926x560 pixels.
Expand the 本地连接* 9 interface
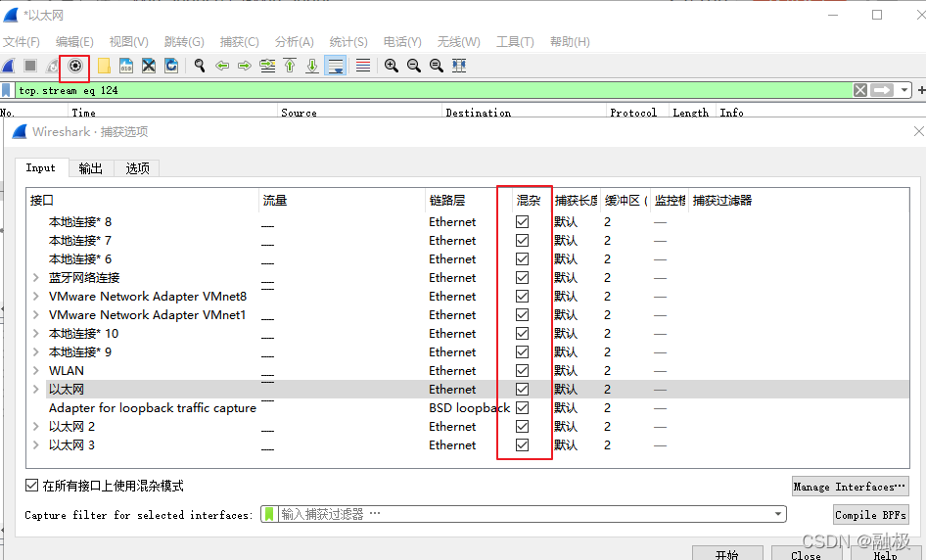(36, 352)
